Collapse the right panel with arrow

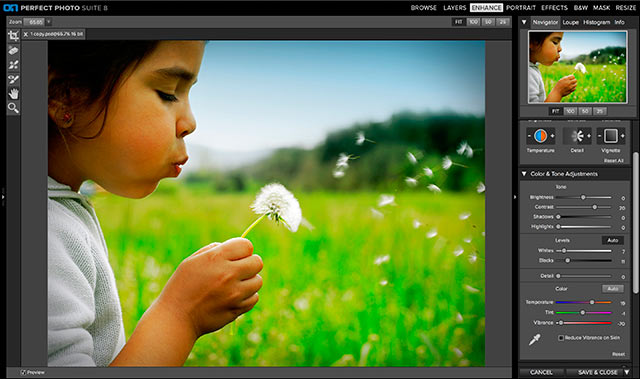click(x=515, y=197)
